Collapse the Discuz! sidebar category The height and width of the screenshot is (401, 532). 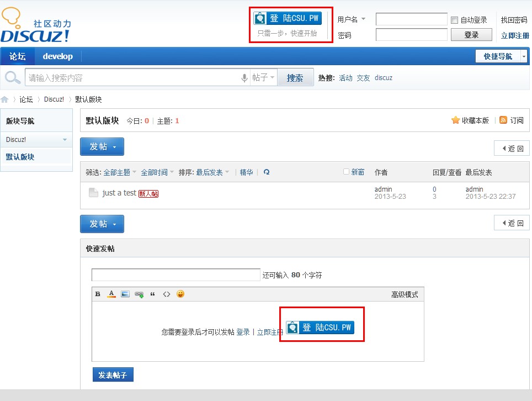pyautogui.click(x=65, y=140)
